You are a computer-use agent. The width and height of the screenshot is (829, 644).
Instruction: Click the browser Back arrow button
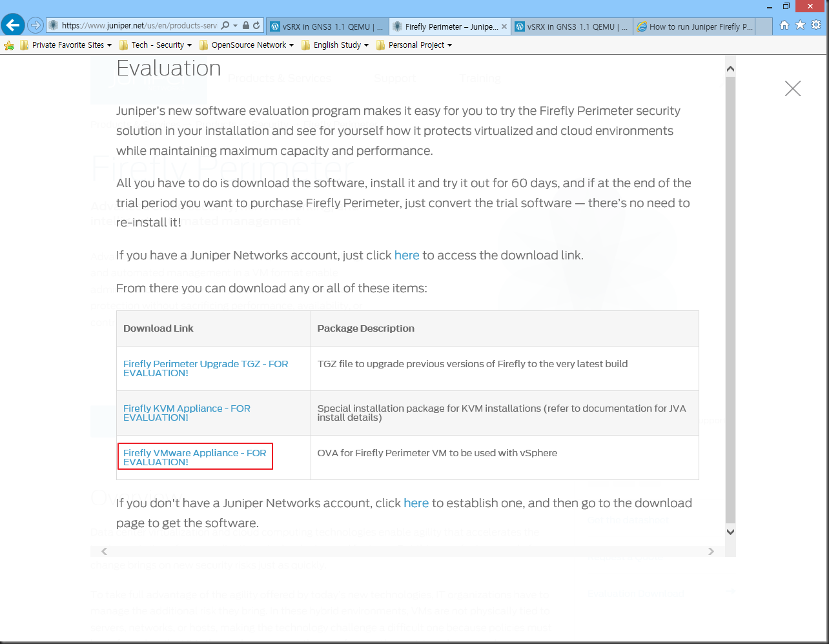click(x=13, y=25)
